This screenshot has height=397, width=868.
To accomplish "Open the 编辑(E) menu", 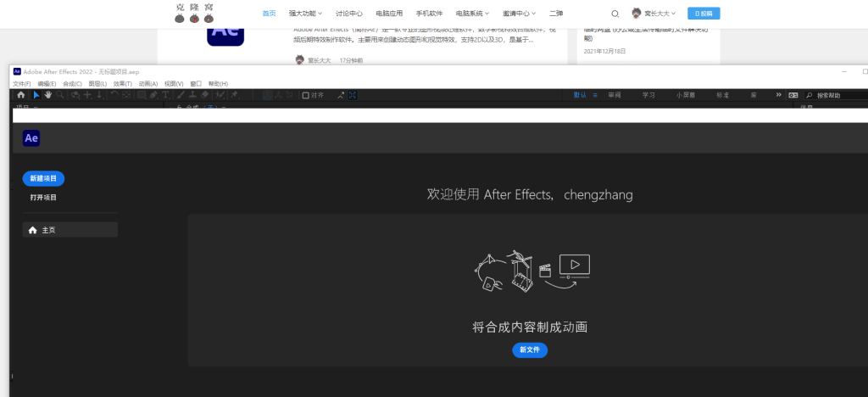I will coord(47,84).
